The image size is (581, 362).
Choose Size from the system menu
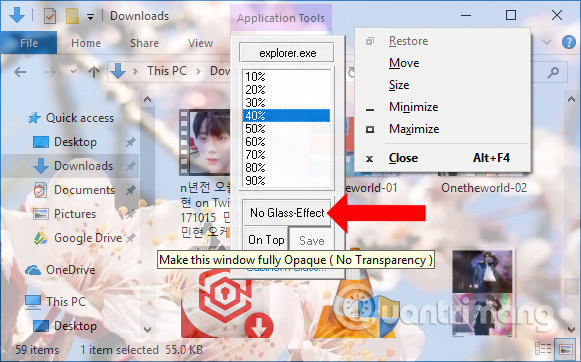click(442, 85)
